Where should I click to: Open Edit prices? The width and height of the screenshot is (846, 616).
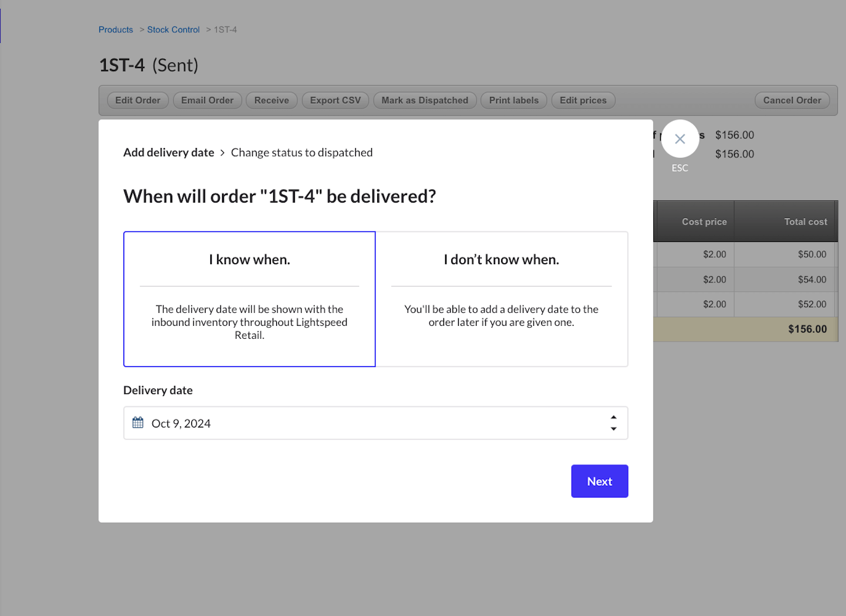point(583,100)
